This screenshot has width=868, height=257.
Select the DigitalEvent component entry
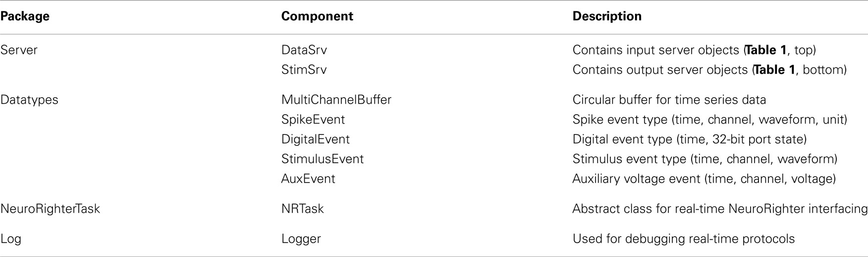coord(316,139)
